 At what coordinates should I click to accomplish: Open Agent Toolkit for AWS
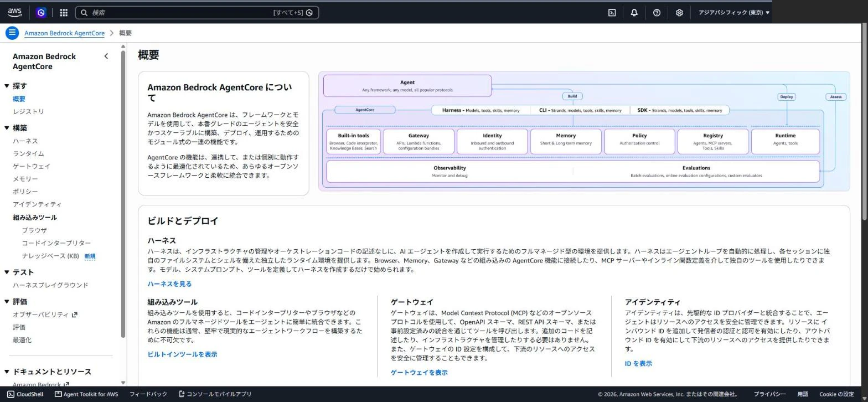86,394
